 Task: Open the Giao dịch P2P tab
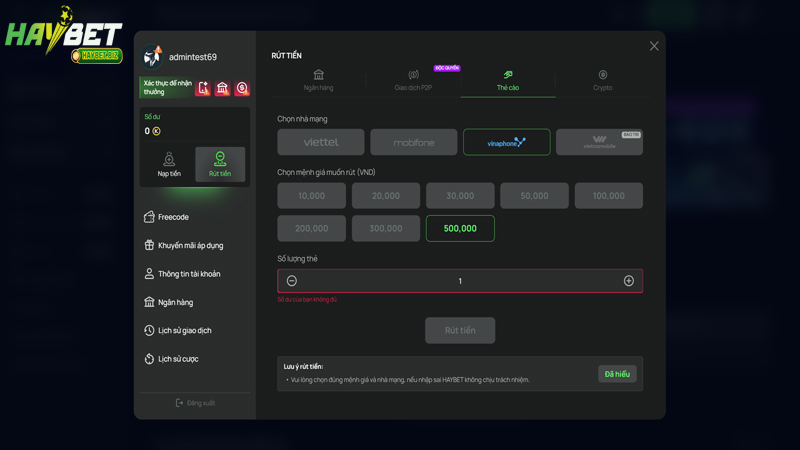413,80
